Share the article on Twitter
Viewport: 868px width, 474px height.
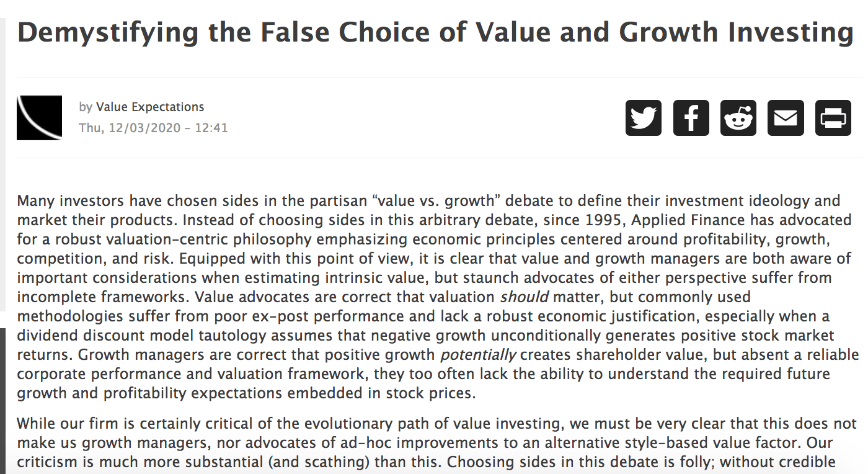coord(643,117)
